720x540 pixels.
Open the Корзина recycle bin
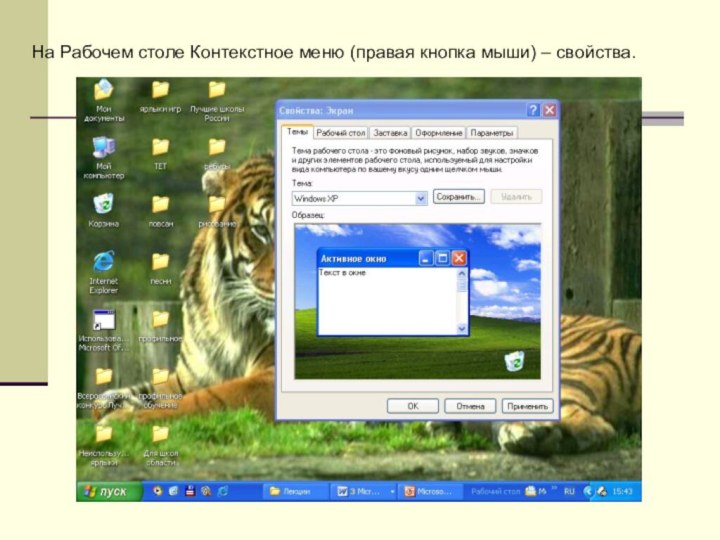click(x=104, y=205)
